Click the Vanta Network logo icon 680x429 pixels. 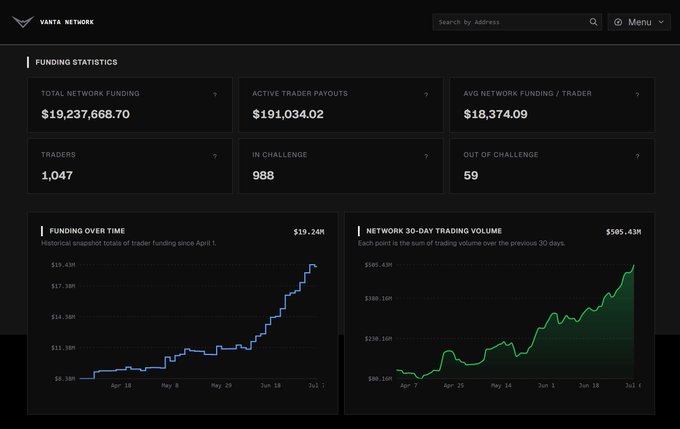23,22
